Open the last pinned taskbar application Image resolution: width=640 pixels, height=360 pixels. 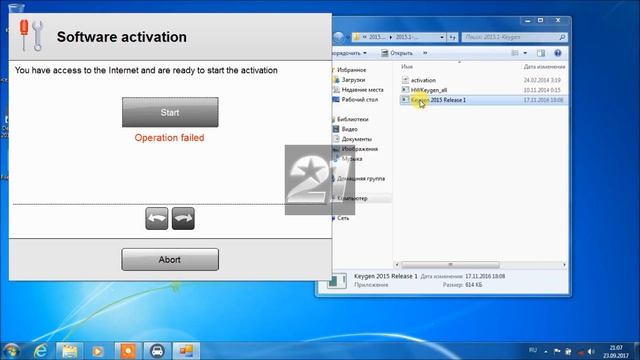click(x=186, y=351)
